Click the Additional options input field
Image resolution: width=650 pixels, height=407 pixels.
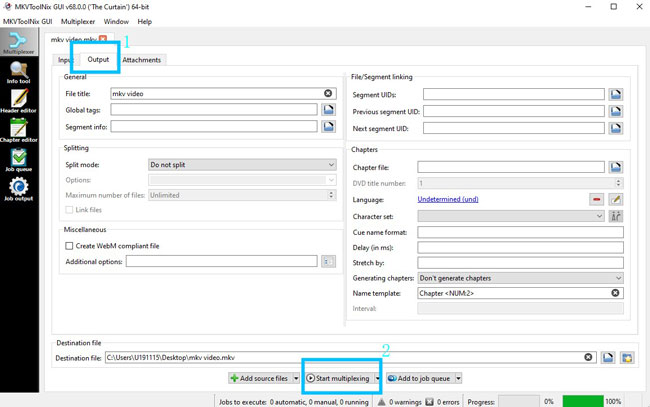pos(222,261)
